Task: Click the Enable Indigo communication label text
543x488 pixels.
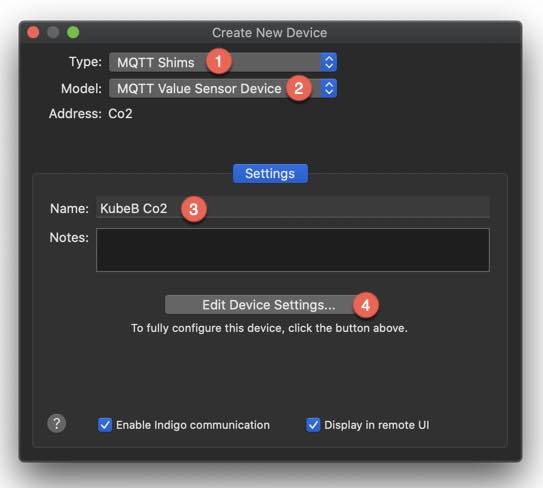Action: [x=193, y=425]
